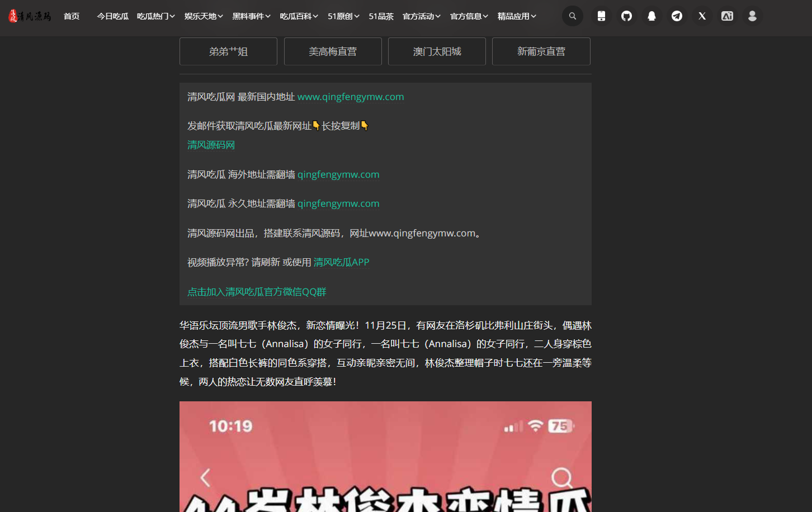The height and width of the screenshot is (512, 812).
Task: Click the AI icon in navbar
Action: tap(727, 16)
